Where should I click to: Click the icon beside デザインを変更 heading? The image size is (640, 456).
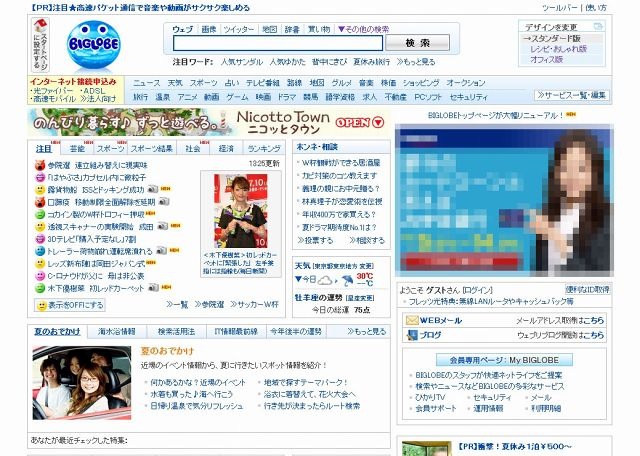point(598,27)
